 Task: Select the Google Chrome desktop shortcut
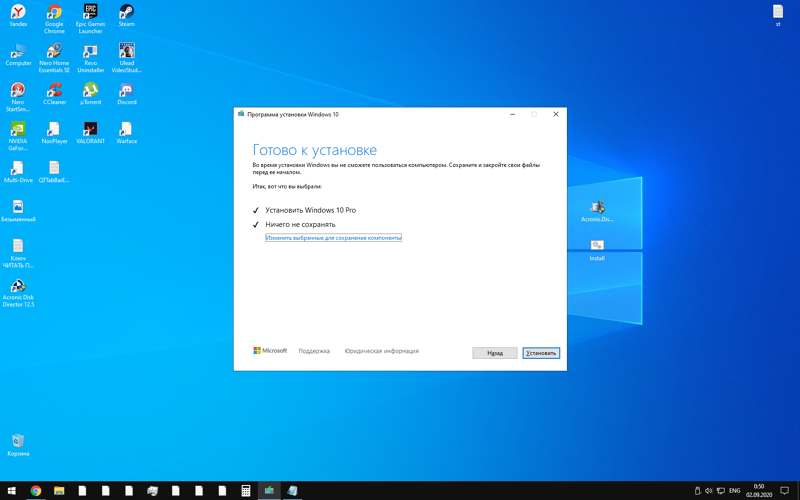point(54,19)
